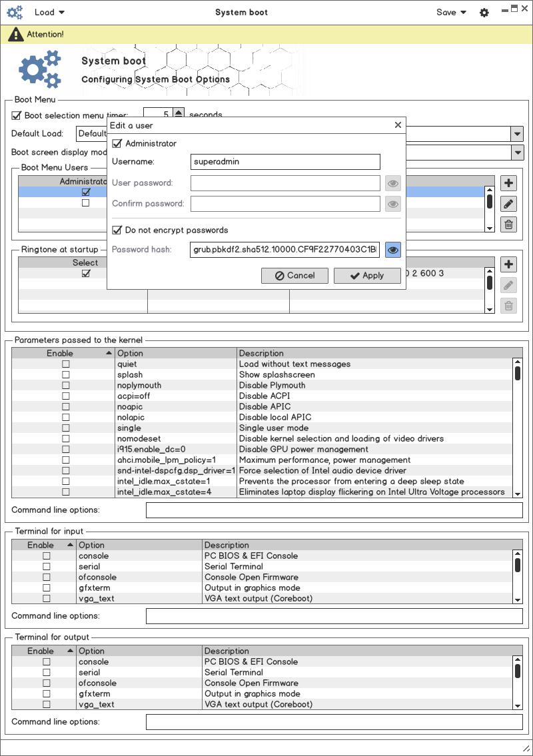Enable gfxterm for output terminal
This screenshot has height=756, width=533.
point(47,694)
